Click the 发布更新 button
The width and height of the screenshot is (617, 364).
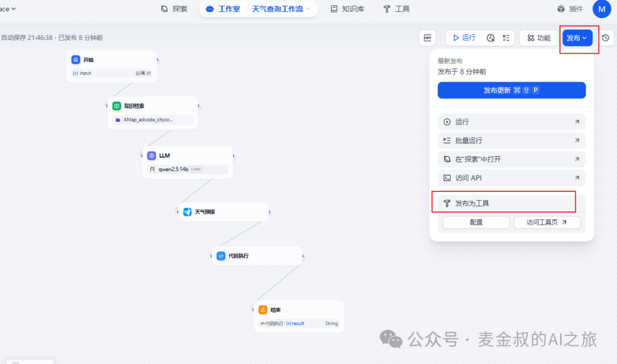click(511, 90)
